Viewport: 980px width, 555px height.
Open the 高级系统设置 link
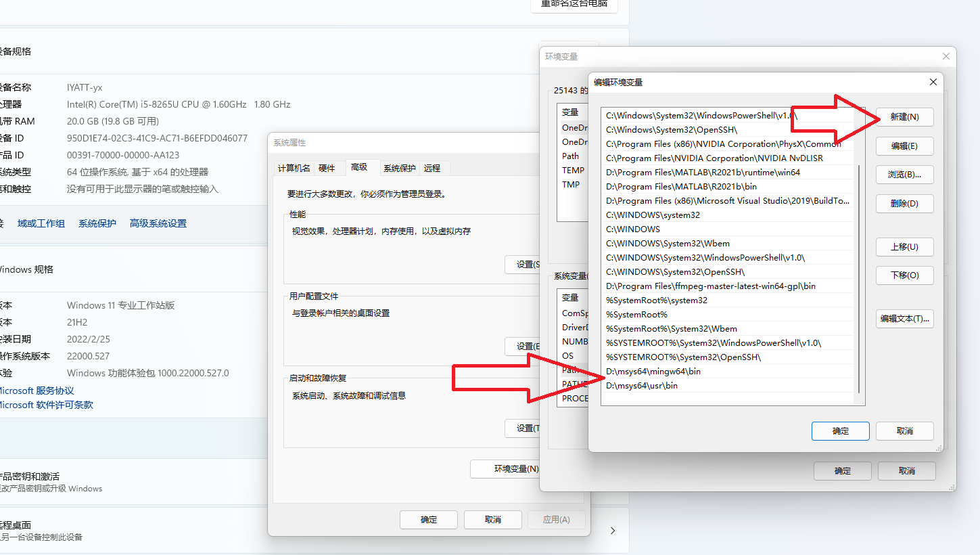(x=158, y=223)
